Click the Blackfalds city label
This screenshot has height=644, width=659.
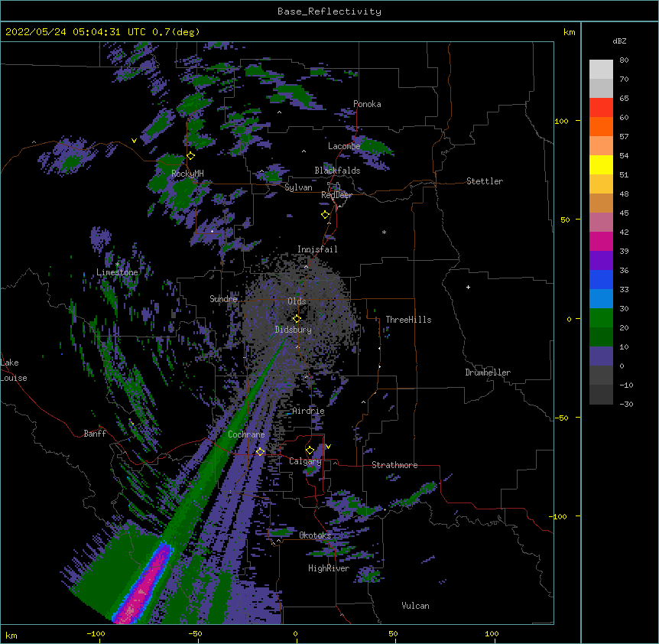[337, 171]
